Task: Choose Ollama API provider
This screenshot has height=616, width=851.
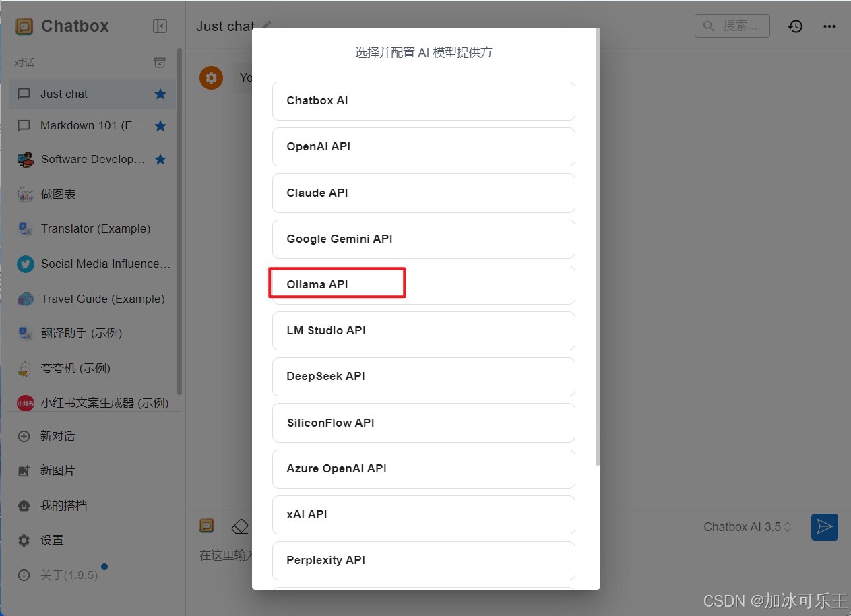Action: 423,284
